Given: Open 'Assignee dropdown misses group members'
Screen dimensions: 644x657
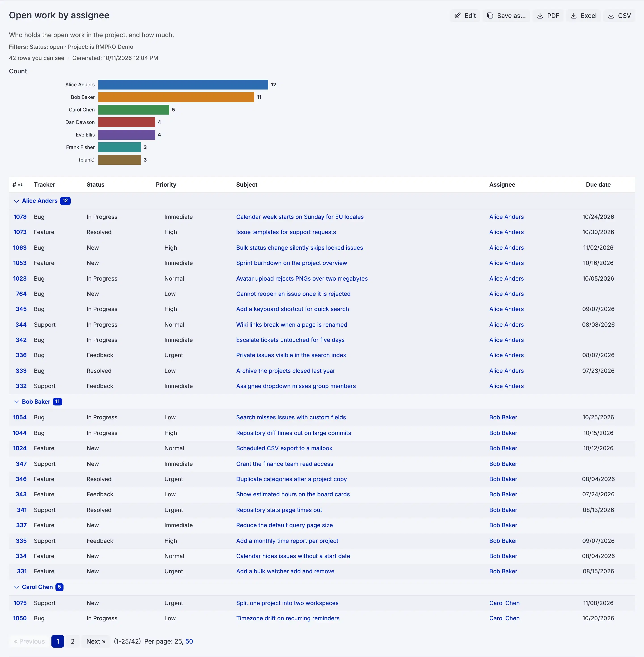Looking at the screenshot, I should [x=296, y=386].
